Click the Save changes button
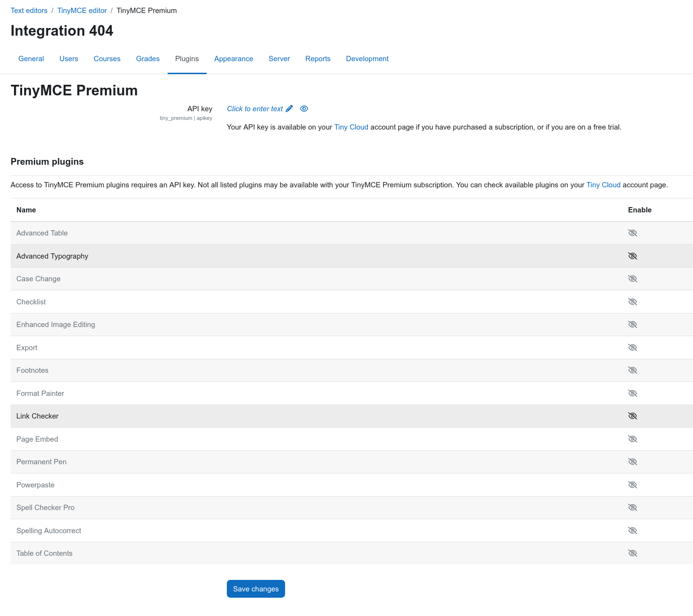This screenshot has width=693, height=616. 256,589
